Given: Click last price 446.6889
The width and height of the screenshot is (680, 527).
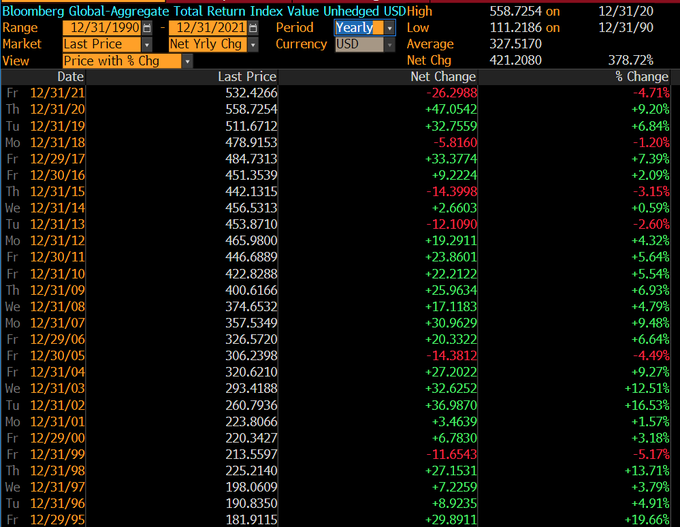Looking at the screenshot, I should pyautogui.click(x=251, y=257).
